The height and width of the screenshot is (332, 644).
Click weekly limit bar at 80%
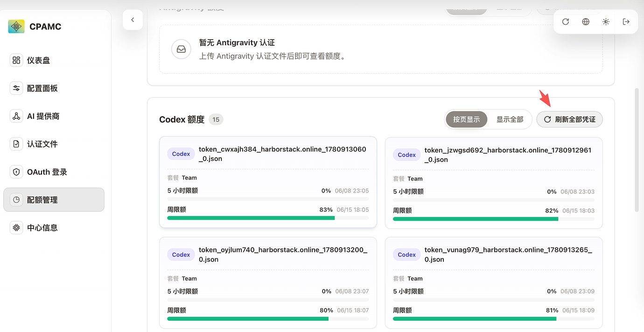[268, 318]
